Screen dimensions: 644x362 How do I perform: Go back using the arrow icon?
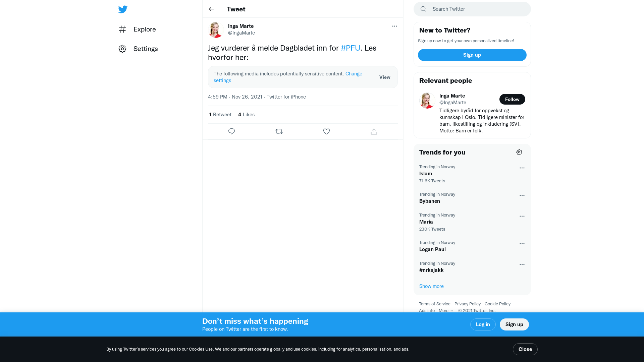[211, 9]
